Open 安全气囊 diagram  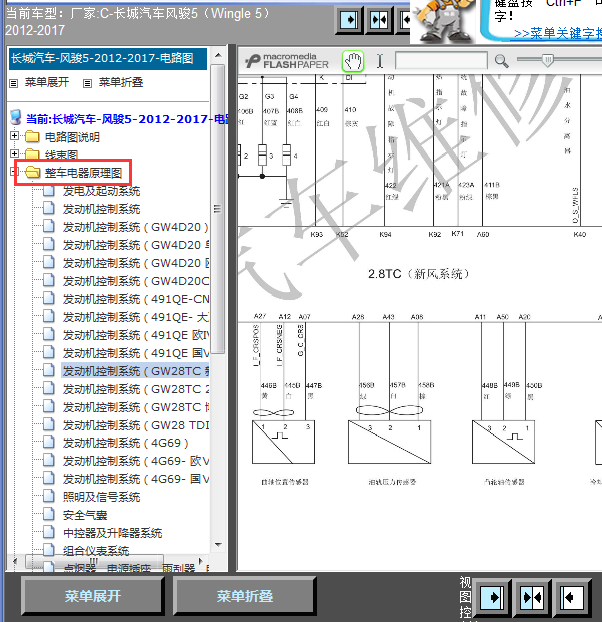(x=85, y=515)
